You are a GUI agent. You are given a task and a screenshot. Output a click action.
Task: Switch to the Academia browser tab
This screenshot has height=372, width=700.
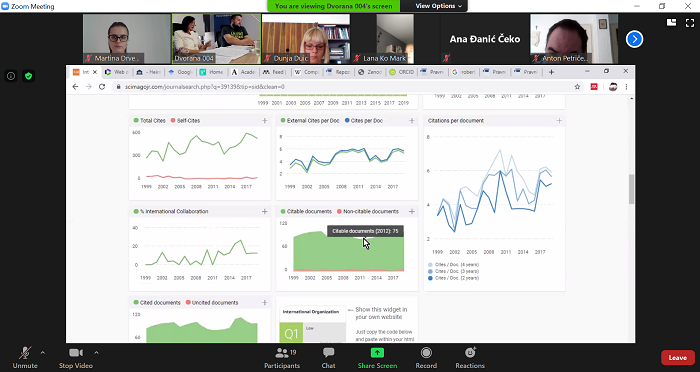[243, 72]
